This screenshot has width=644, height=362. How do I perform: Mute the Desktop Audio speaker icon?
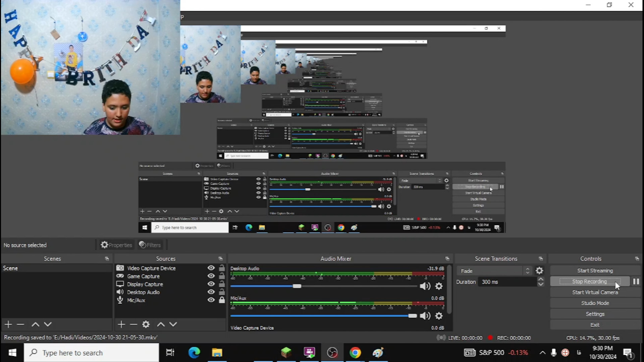(425, 286)
